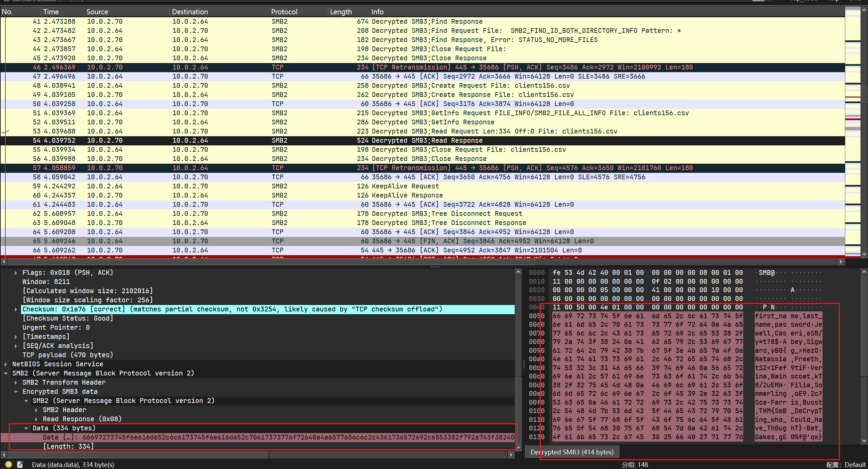Image resolution: width=868 pixels, height=469 pixels.
Task: Open capture file properties notepad icon
Action: (20, 465)
